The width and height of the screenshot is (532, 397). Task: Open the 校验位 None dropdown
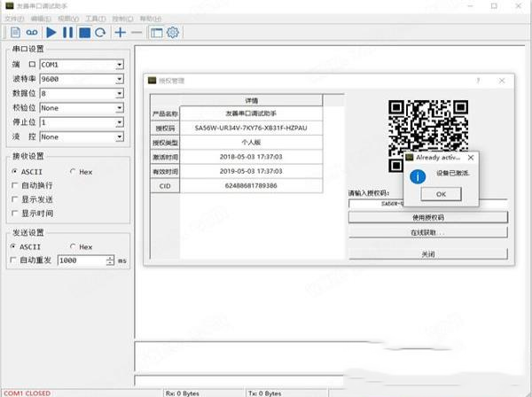[120, 108]
